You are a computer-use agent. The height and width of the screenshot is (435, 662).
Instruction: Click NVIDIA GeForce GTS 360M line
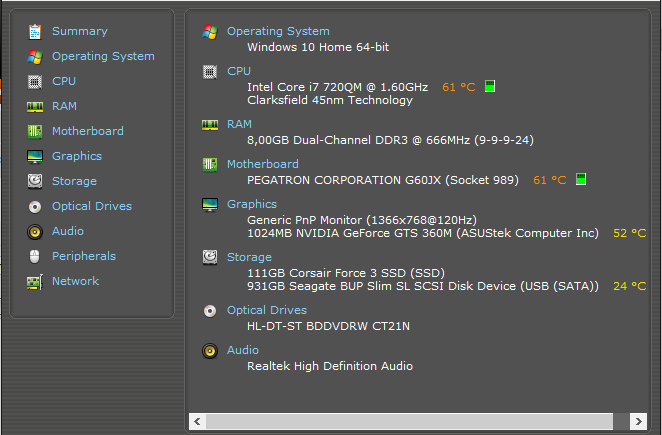click(x=423, y=233)
